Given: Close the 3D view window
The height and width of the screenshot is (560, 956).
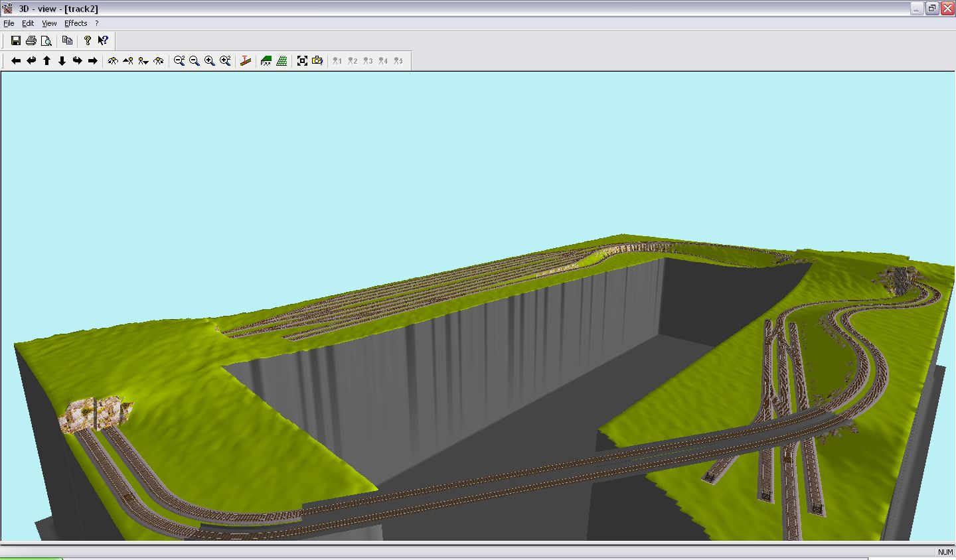Looking at the screenshot, I should (x=947, y=9).
